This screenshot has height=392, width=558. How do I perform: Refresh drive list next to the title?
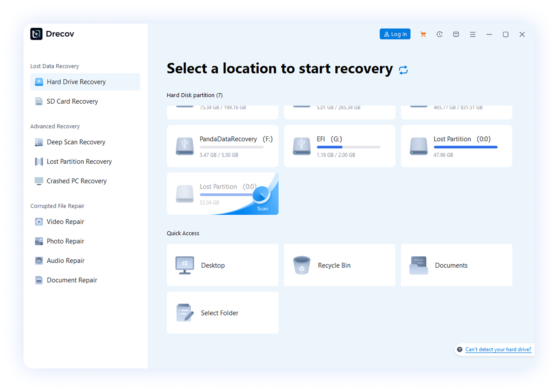pyautogui.click(x=403, y=70)
